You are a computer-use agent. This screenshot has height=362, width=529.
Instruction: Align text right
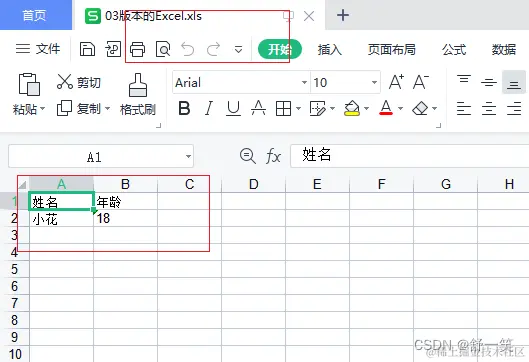click(514, 108)
